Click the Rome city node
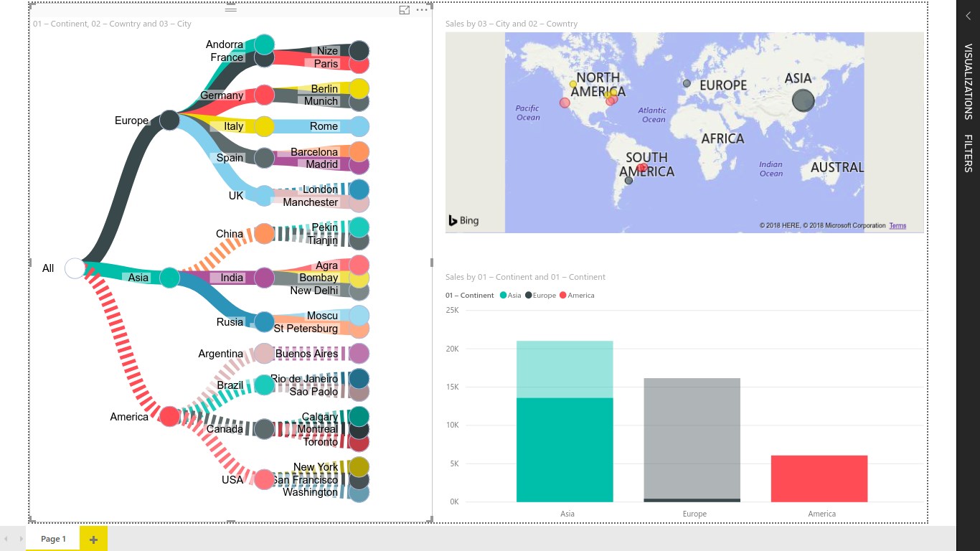This screenshot has height=551, width=980. pos(359,126)
